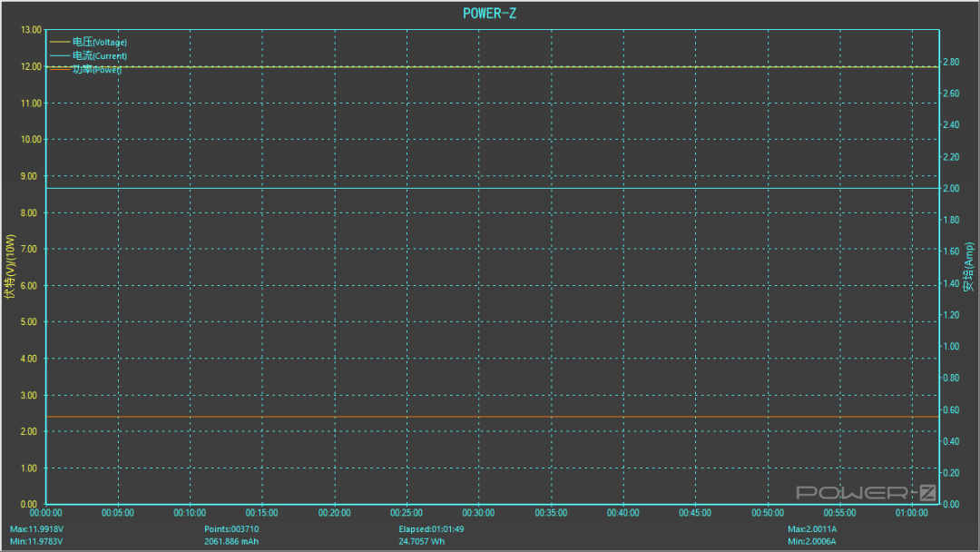Click the 0.60 amp axis label

(x=951, y=410)
